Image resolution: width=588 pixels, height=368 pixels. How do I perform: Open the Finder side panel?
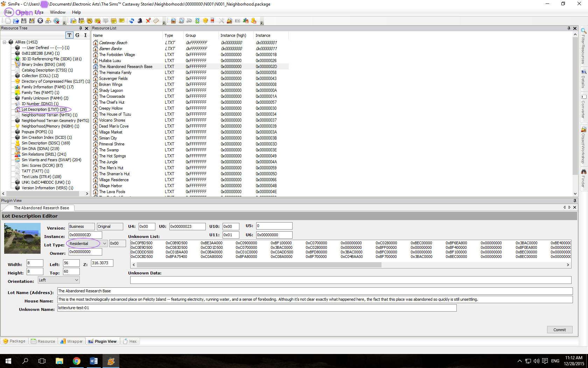(x=583, y=178)
